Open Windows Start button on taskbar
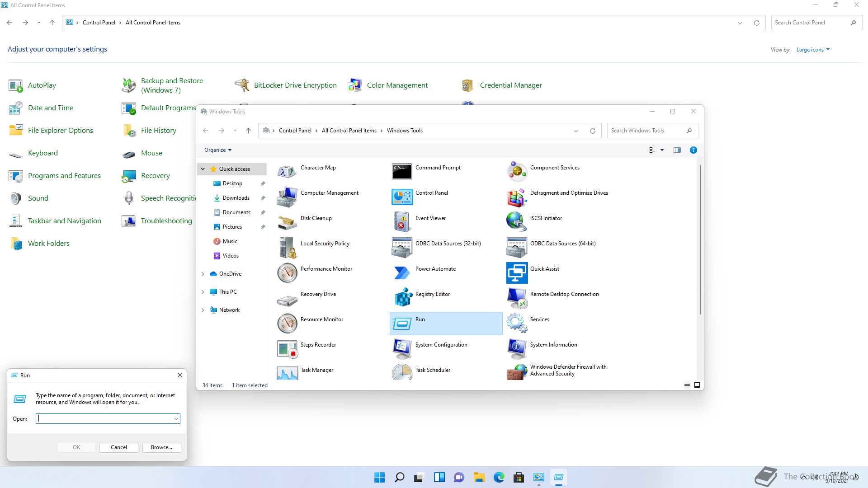This screenshot has height=488, width=868. (x=379, y=477)
